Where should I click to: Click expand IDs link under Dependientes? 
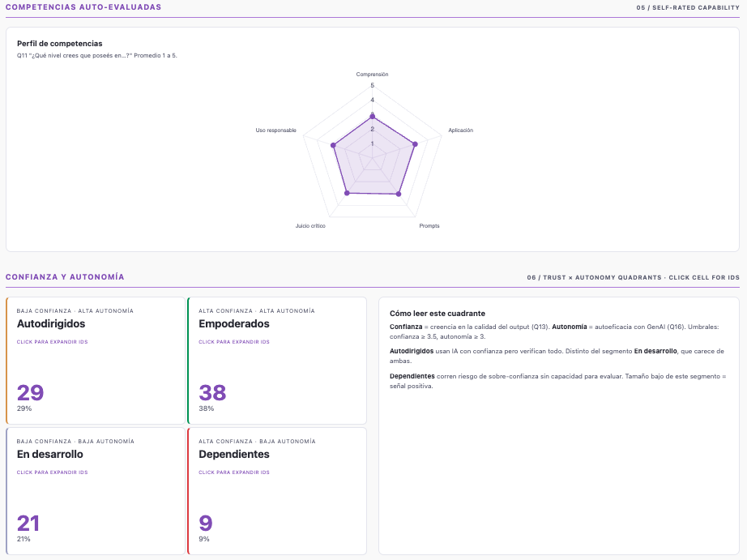point(234,472)
